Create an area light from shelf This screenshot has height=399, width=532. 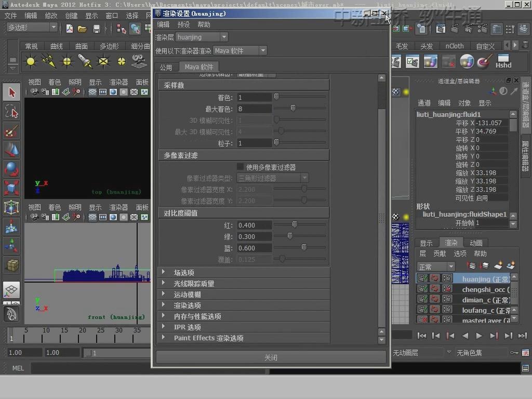click(103, 61)
